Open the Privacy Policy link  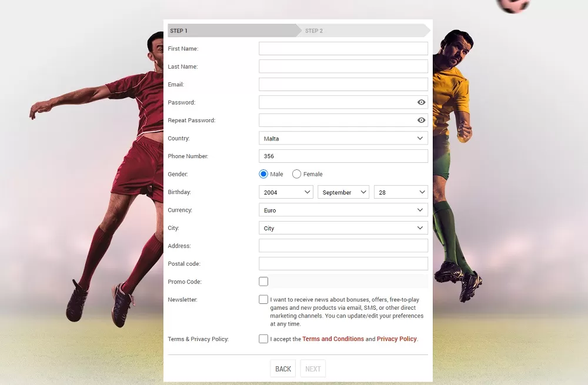tap(396, 339)
